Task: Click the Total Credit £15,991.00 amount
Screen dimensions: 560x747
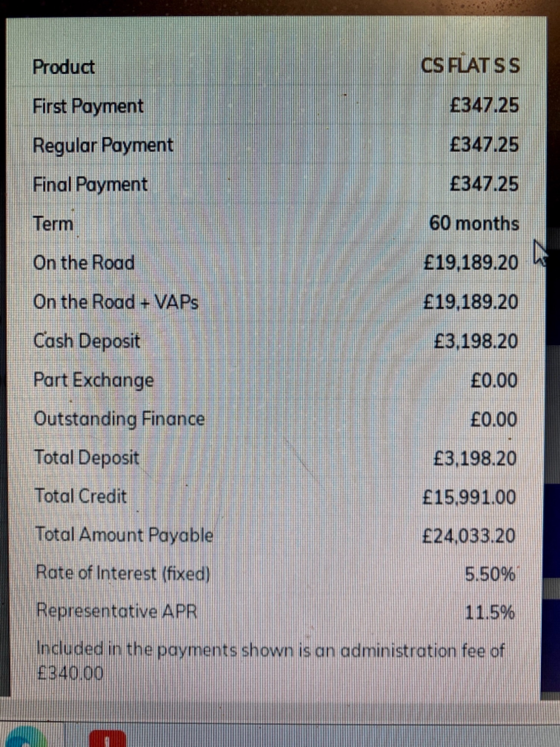Action: pyautogui.click(x=469, y=498)
